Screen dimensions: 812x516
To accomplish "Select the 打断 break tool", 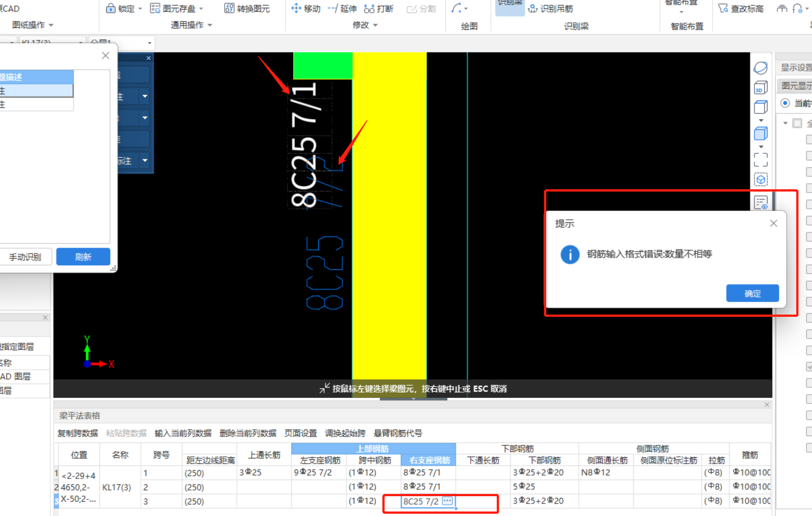I will [x=379, y=9].
